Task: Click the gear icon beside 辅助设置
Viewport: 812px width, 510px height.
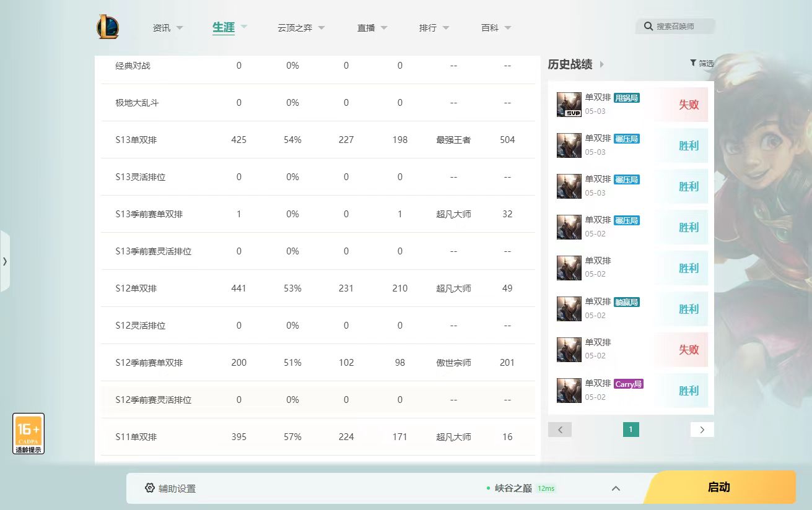Action: (x=150, y=488)
